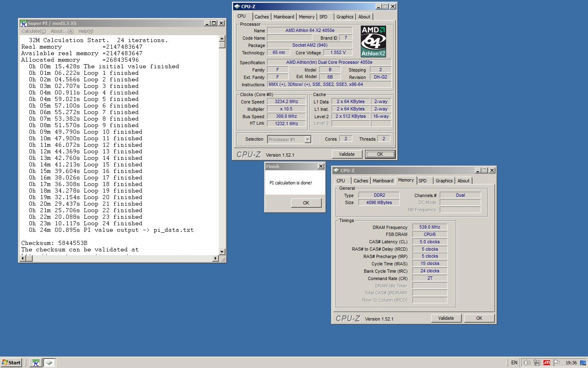
Task: Click OK in the Memory CPU-Z window
Action: tap(479, 318)
